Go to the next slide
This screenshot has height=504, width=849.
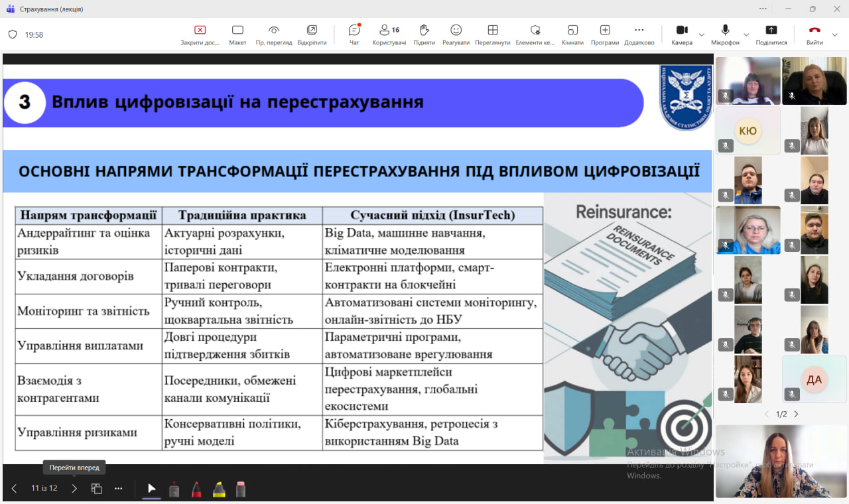coord(74,489)
